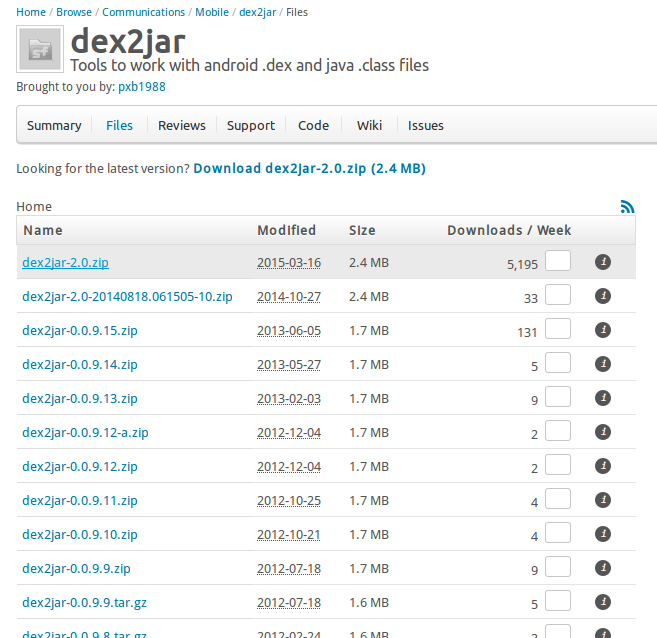Sort by Size column header

click(362, 230)
